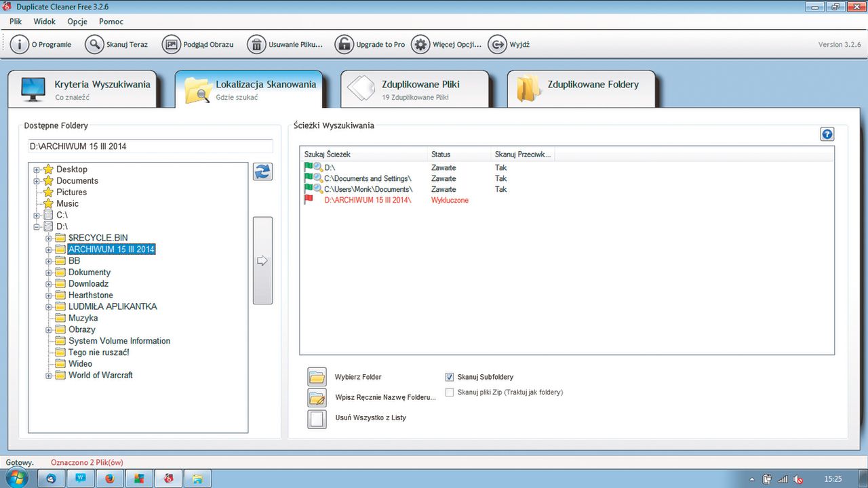Image resolution: width=868 pixels, height=488 pixels.
Task: Click the Zduplikowane Foldery tab folder icon
Action: (x=528, y=89)
